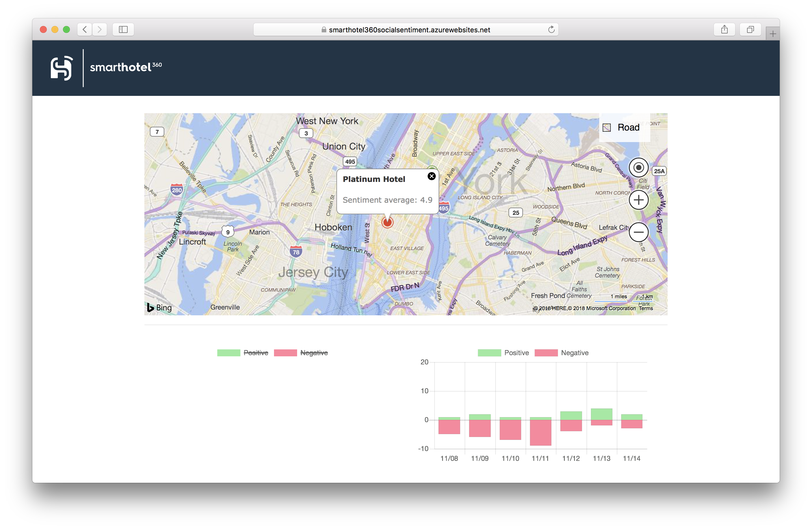Enable struck-through Negative legend on left chart

click(314, 353)
